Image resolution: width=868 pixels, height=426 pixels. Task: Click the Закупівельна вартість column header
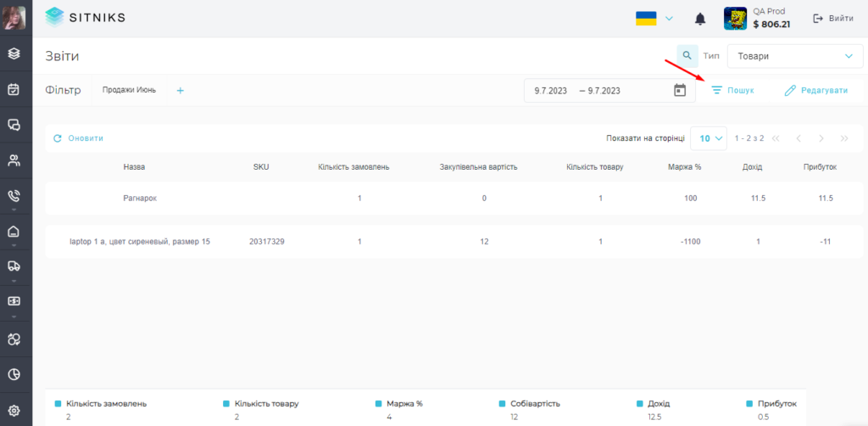click(479, 166)
